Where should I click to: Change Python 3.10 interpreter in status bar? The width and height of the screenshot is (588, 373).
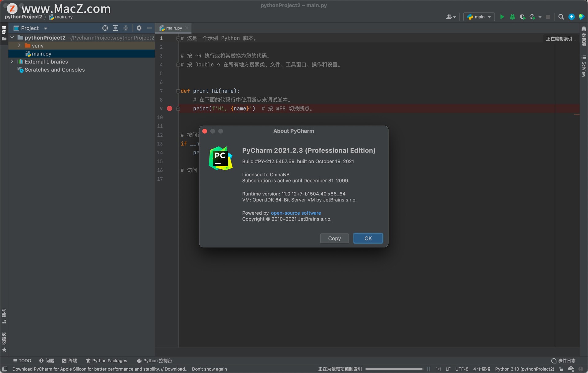click(525, 369)
